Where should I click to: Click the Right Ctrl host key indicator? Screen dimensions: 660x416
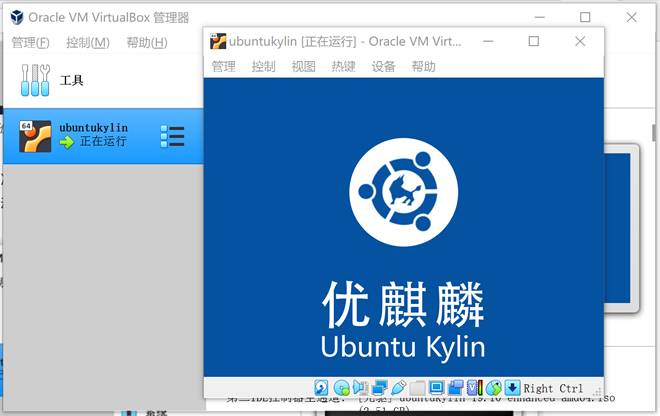point(553,388)
